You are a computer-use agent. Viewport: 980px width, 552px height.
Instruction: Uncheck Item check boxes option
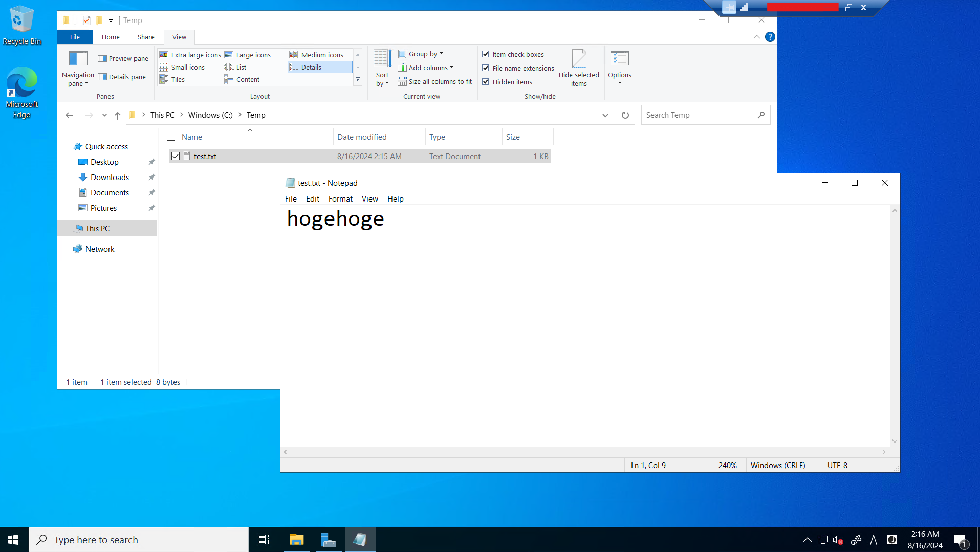(x=486, y=54)
